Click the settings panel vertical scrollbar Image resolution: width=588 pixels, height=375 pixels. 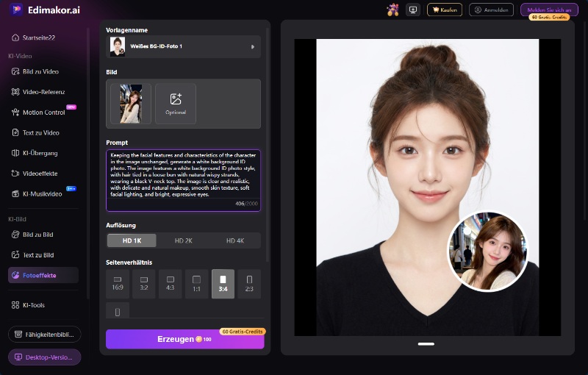pyautogui.click(x=268, y=144)
